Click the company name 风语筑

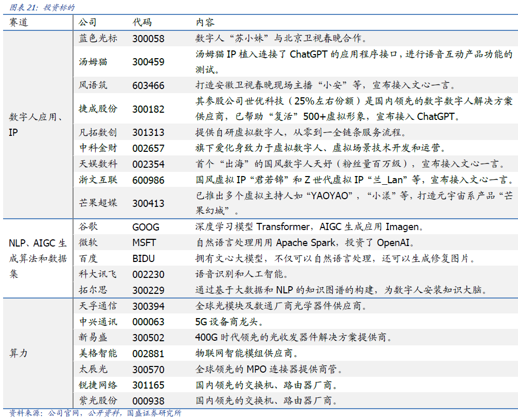(x=93, y=85)
